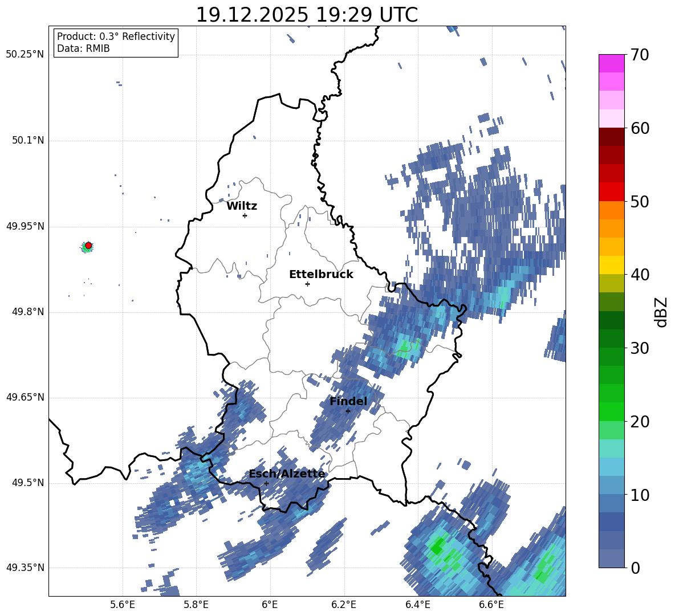The height and width of the screenshot is (616, 675).
Task: Click the 49.95°N latitude label
Action: pos(26,226)
